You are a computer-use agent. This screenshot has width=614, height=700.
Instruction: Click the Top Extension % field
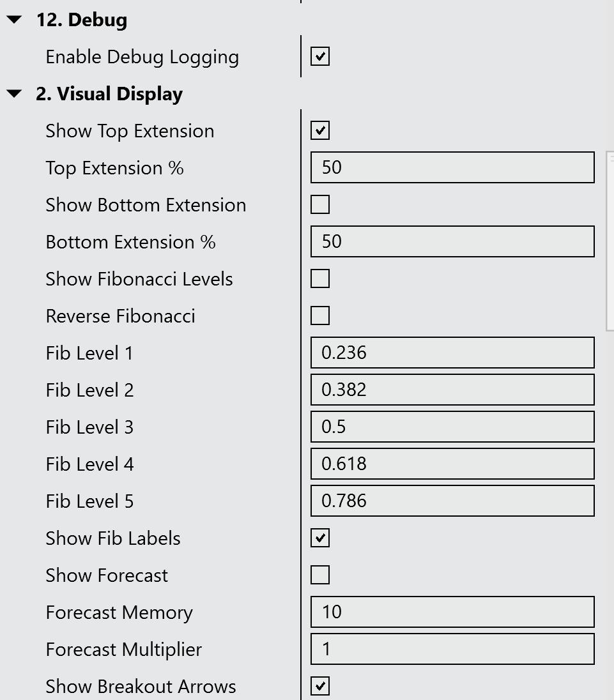[x=452, y=168]
